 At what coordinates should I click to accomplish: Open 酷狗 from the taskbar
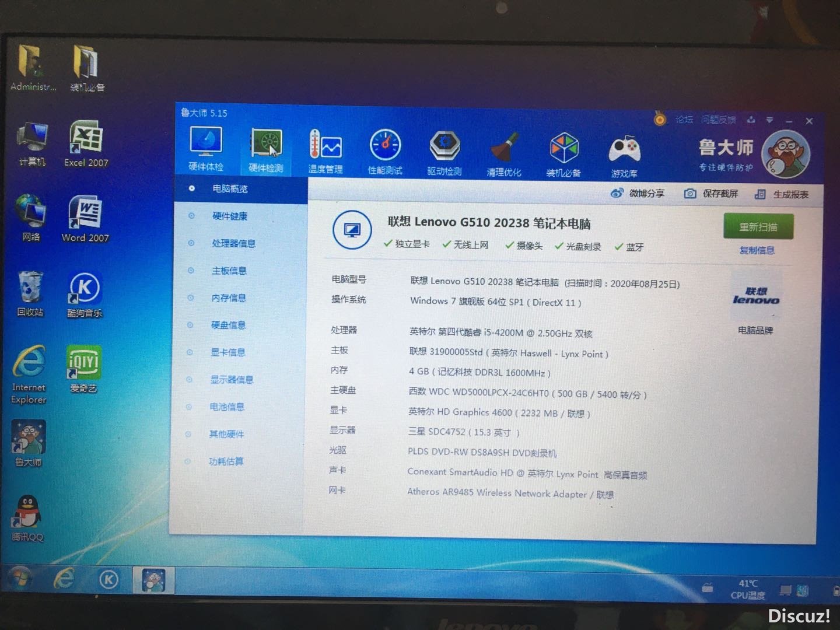pyautogui.click(x=108, y=579)
